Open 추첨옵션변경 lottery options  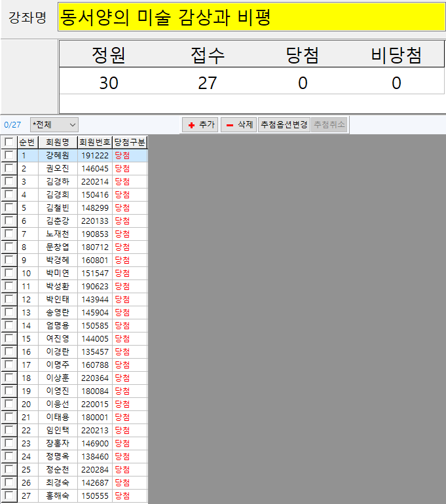284,125
